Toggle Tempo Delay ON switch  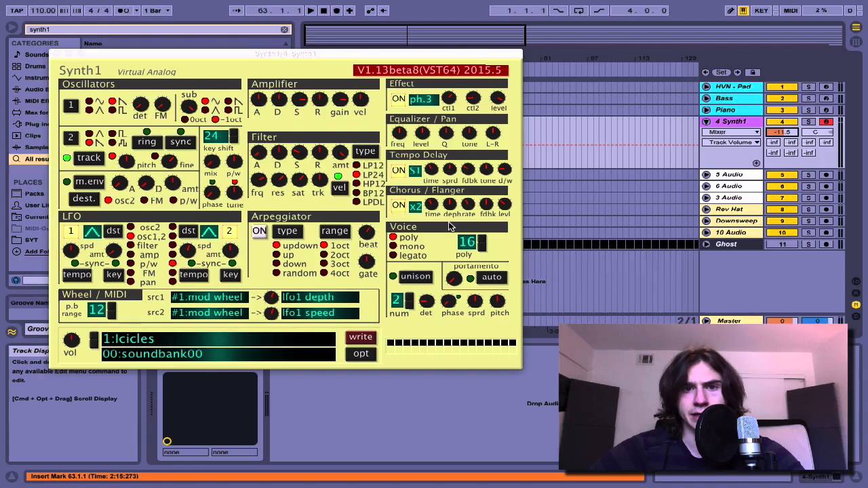(x=398, y=170)
